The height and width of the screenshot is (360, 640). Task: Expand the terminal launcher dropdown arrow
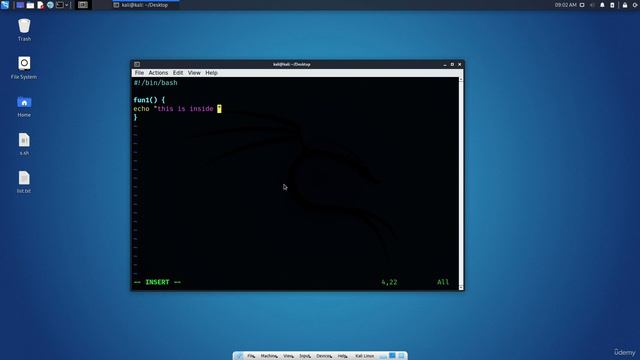[x=67, y=5]
